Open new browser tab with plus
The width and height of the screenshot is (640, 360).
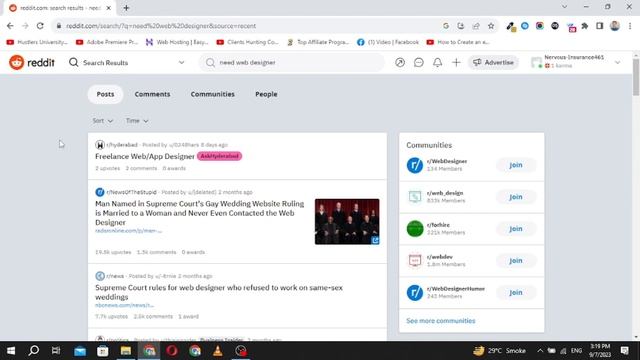click(126, 8)
